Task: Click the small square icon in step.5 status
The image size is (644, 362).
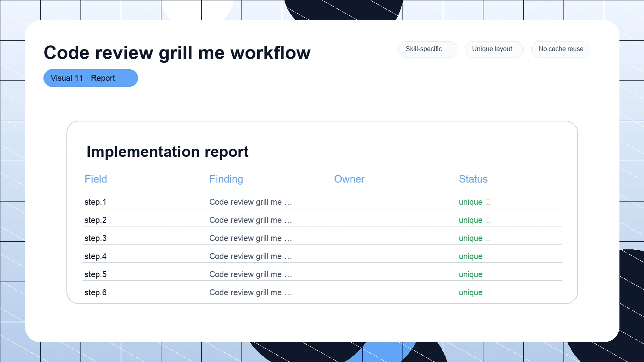Action: 488,275
